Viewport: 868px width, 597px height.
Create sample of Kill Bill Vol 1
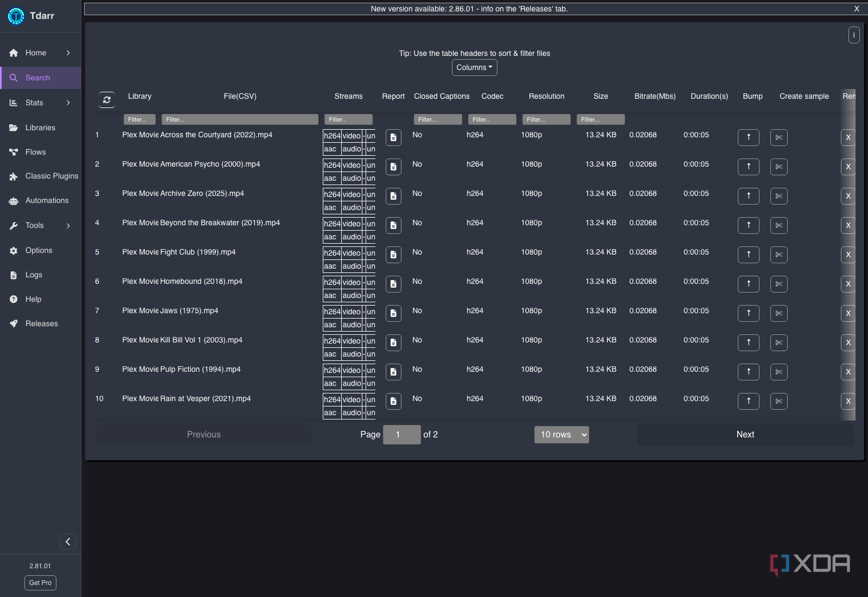click(x=779, y=342)
